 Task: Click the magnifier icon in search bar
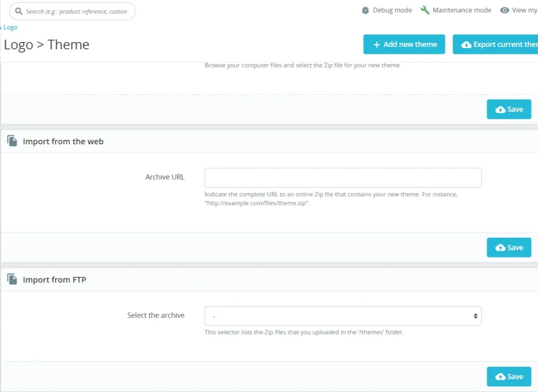[19, 11]
